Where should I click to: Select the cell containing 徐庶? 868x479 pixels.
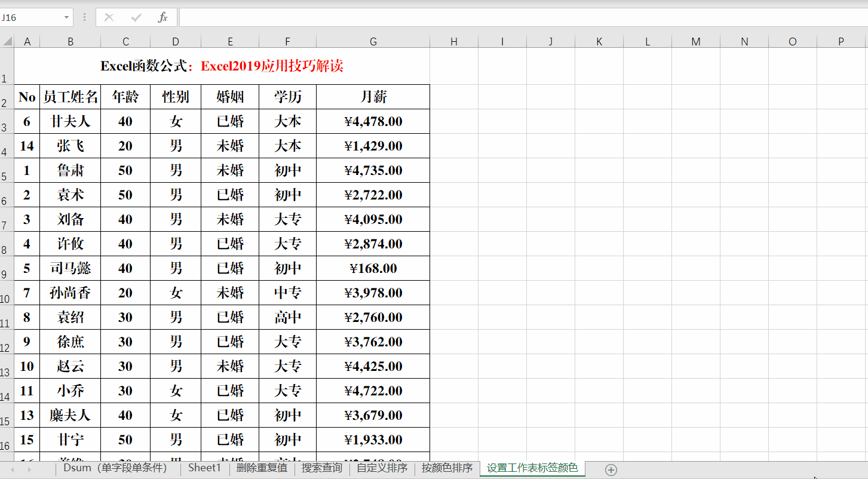click(70, 342)
